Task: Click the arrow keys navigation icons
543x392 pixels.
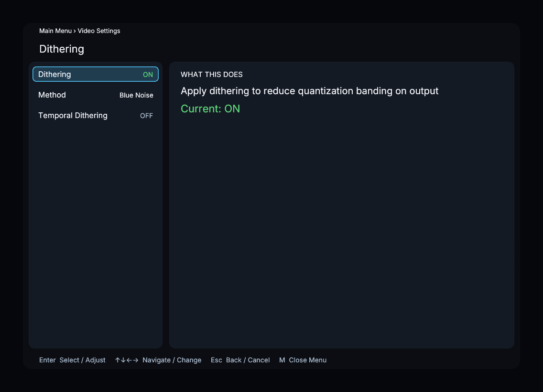Action: [x=127, y=360]
